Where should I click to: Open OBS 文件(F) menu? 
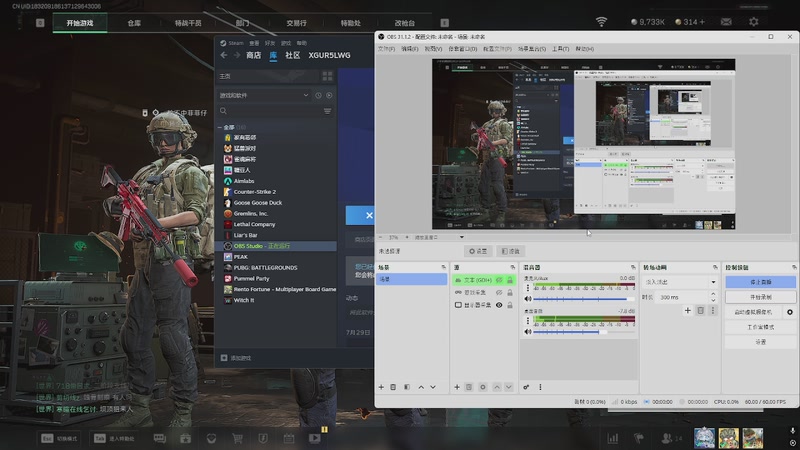click(x=386, y=49)
